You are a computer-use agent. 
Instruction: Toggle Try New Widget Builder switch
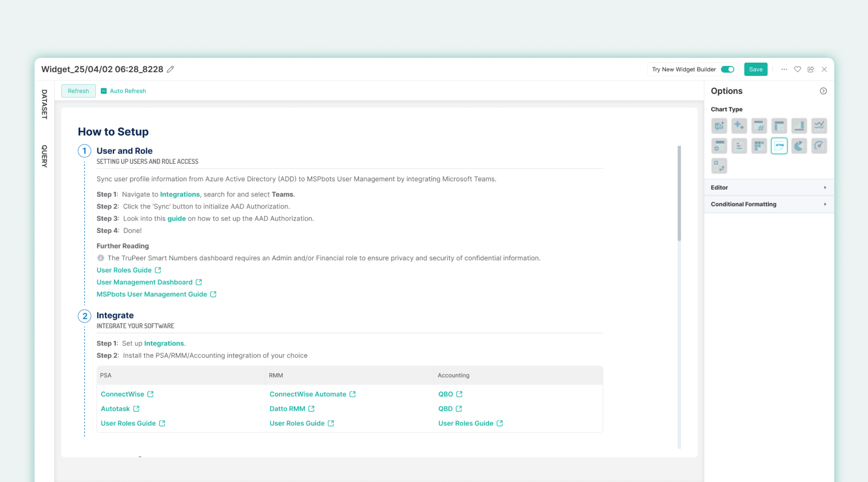tap(728, 69)
